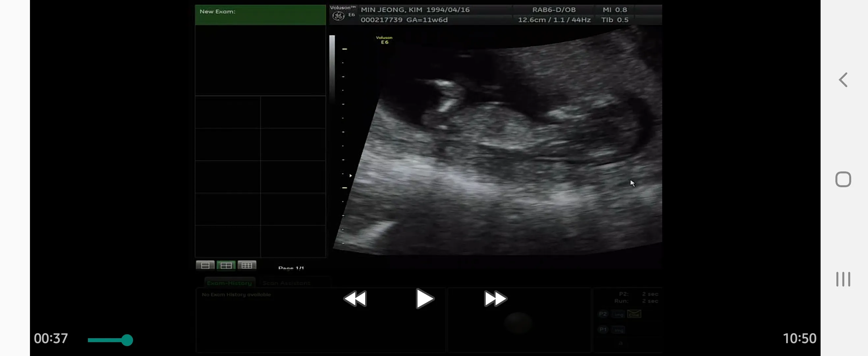Click the Img button next to P1

coord(618,330)
